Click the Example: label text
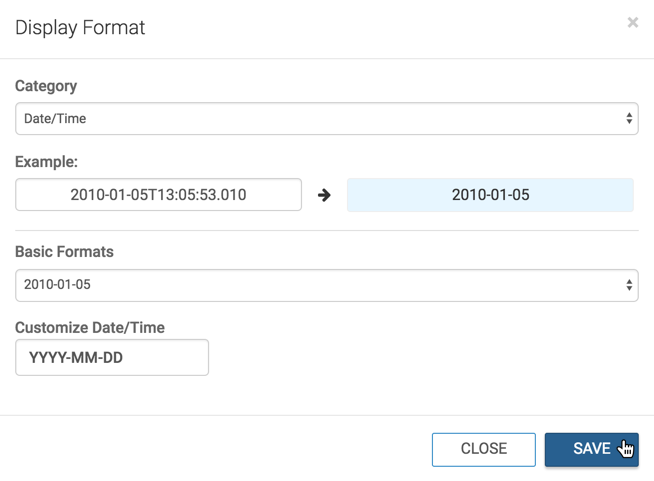This screenshot has height=481, width=654. [46, 161]
